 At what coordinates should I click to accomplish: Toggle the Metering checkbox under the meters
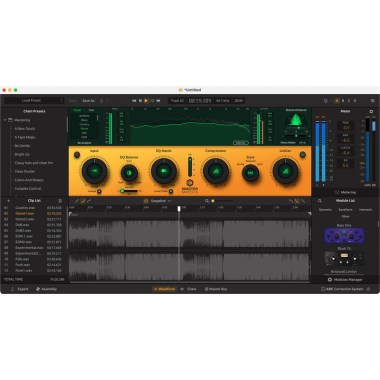pyautogui.click(x=337, y=192)
